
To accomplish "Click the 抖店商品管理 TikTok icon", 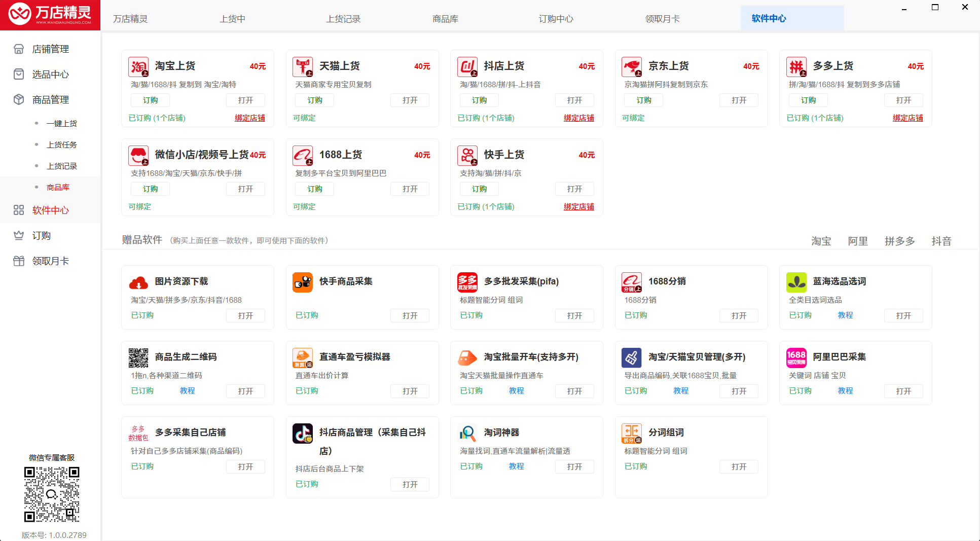I will click(303, 434).
